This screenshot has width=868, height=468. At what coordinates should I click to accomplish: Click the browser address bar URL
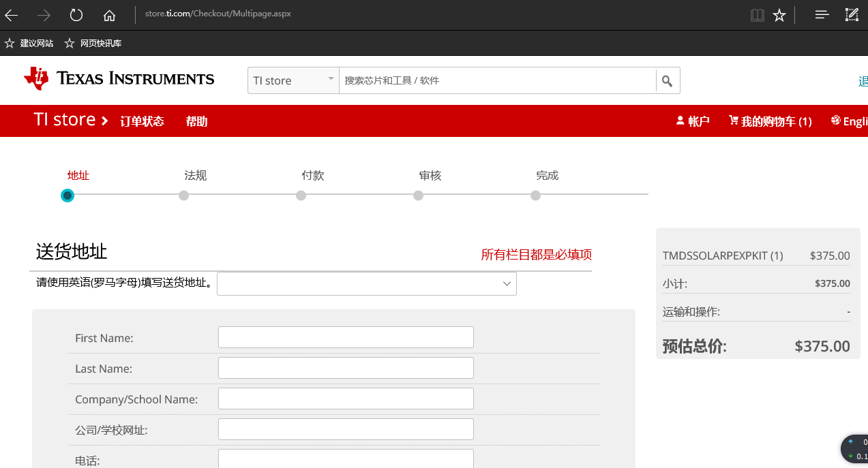(218, 14)
